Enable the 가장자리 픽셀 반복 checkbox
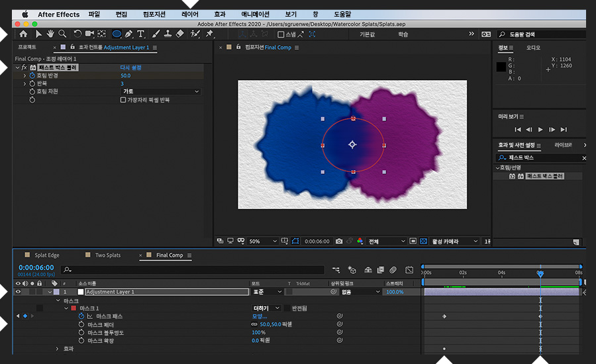This screenshot has width=596, height=364. coord(123,100)
